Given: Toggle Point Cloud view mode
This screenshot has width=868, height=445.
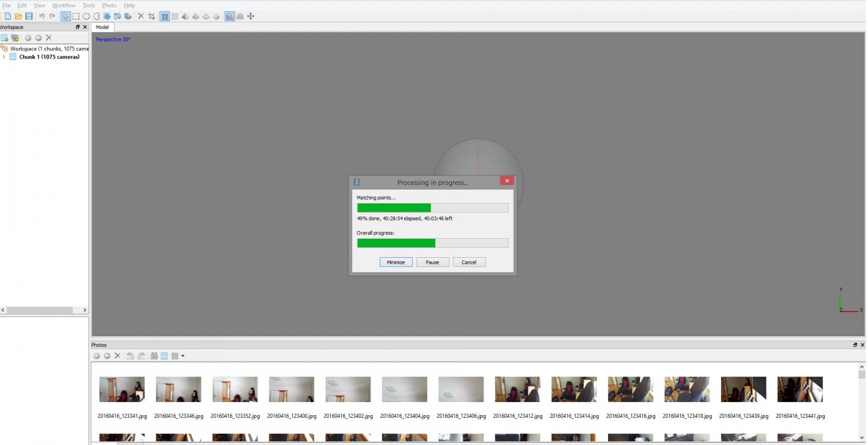Looking at the screenshot, I should 164,16.
